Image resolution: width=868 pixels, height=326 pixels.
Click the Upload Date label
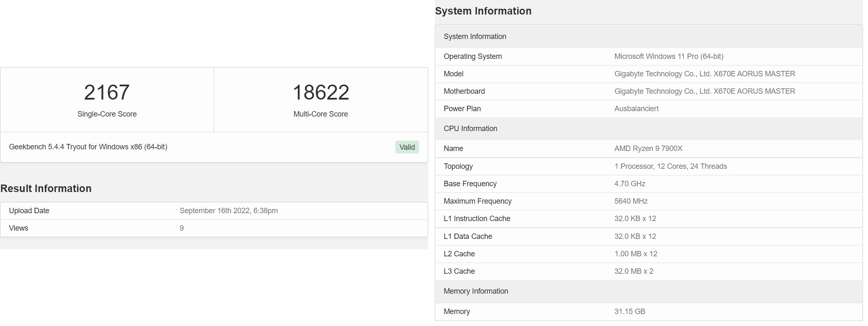click(29, 211)
